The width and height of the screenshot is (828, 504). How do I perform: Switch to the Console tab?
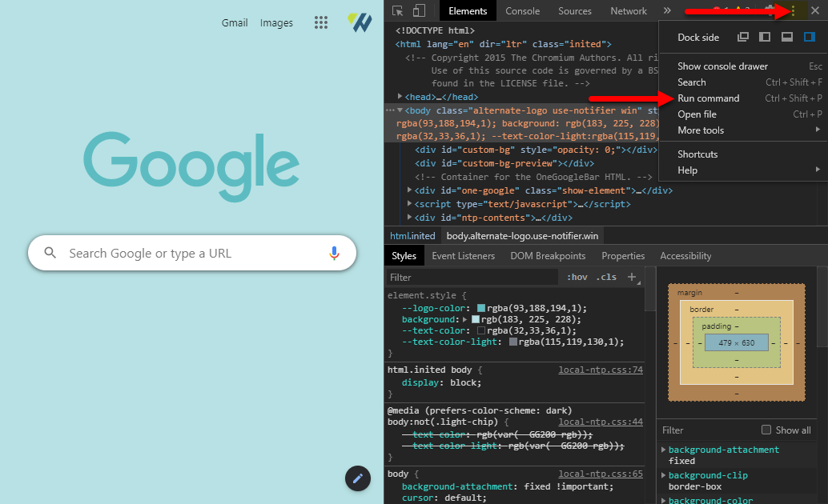[x=522, y=10]
